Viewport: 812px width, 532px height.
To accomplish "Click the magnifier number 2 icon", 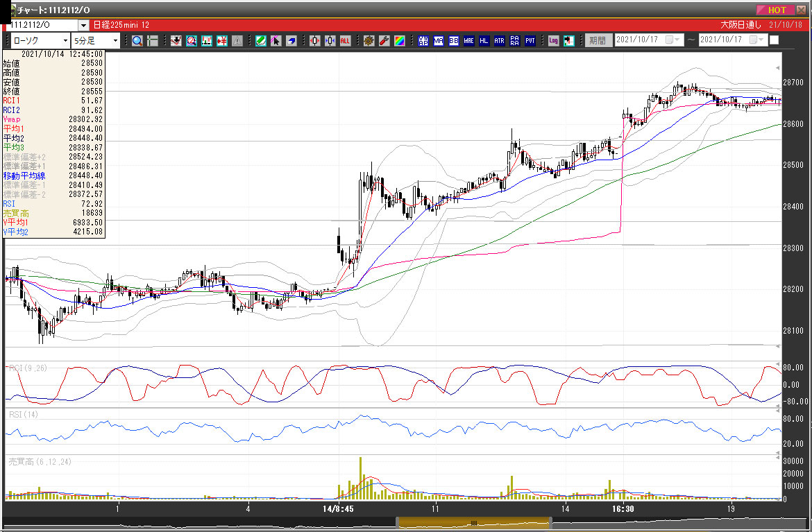I will tap(192, 40).
